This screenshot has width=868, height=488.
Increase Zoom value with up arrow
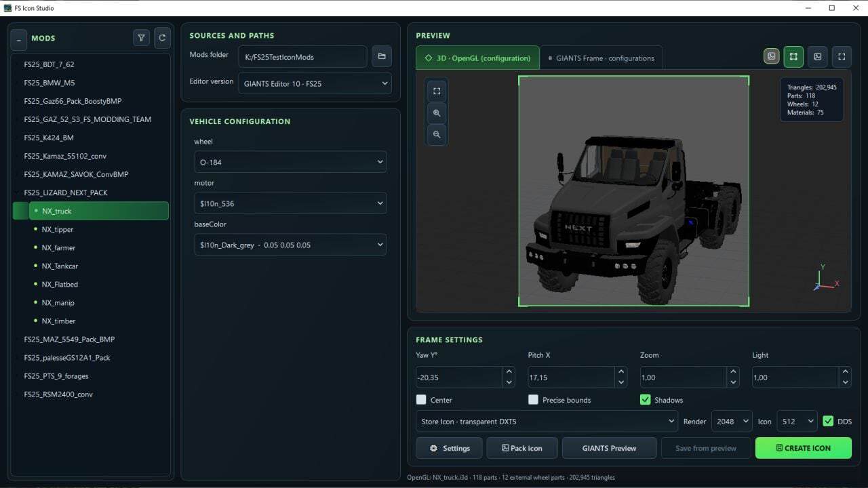[733, 372]
